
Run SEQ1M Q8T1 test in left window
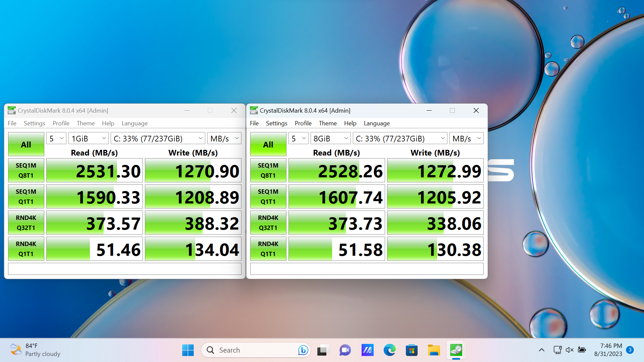click(26, 170)
